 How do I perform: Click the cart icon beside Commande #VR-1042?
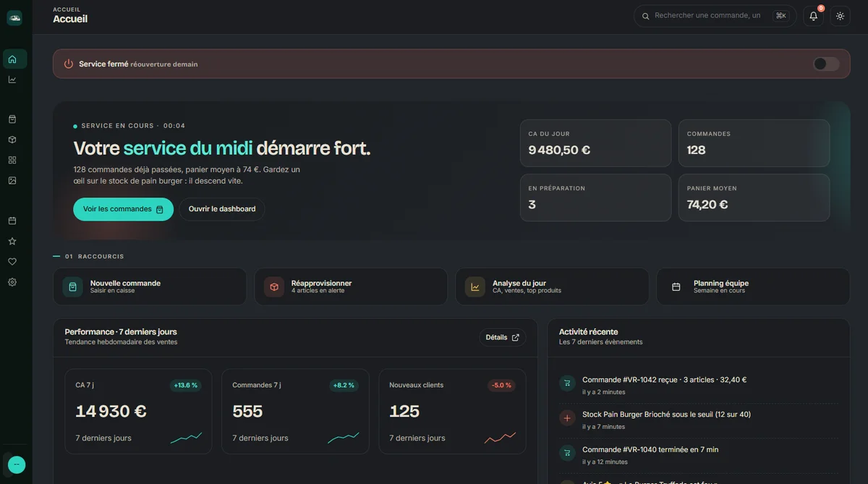[567, 383]
